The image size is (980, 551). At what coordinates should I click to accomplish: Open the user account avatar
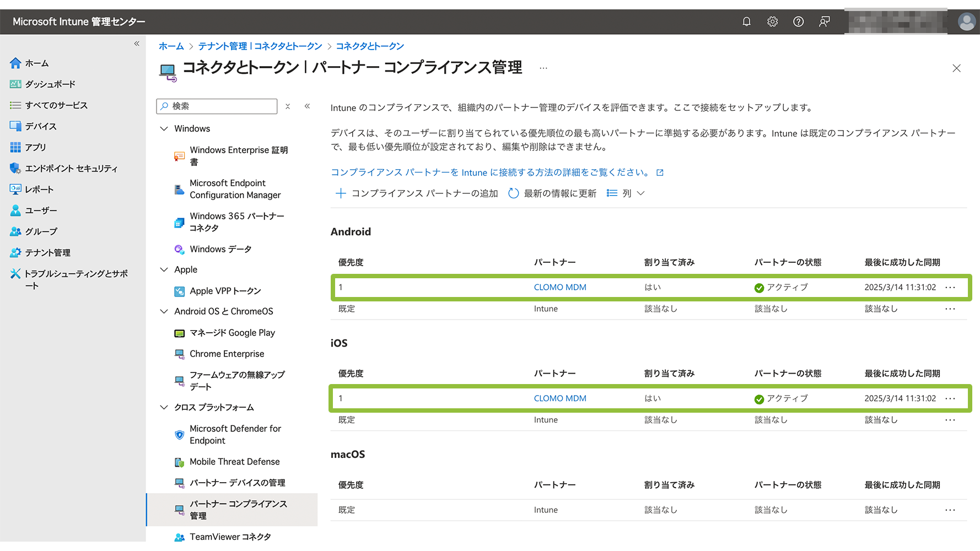coord(966,21)
